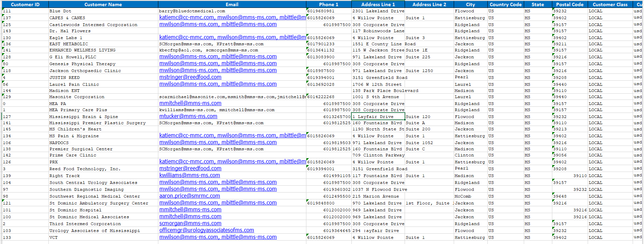Open the email link in Laurel Pain Clinic row
The width and height of the screenshot is (644, 244).
(218, 84)
